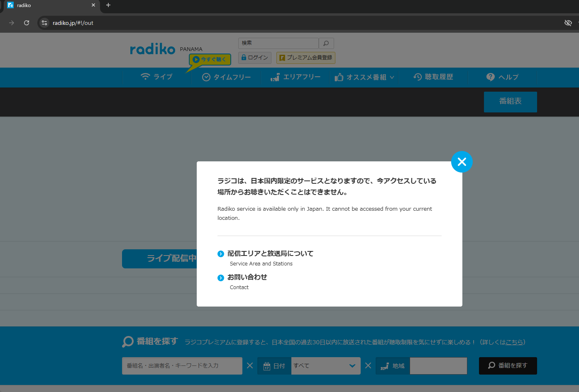Open the 聴取履歴 listening history tab
The height and width of the screenshot is (392, 579).
pyautogui.click(x=433, y=77)
